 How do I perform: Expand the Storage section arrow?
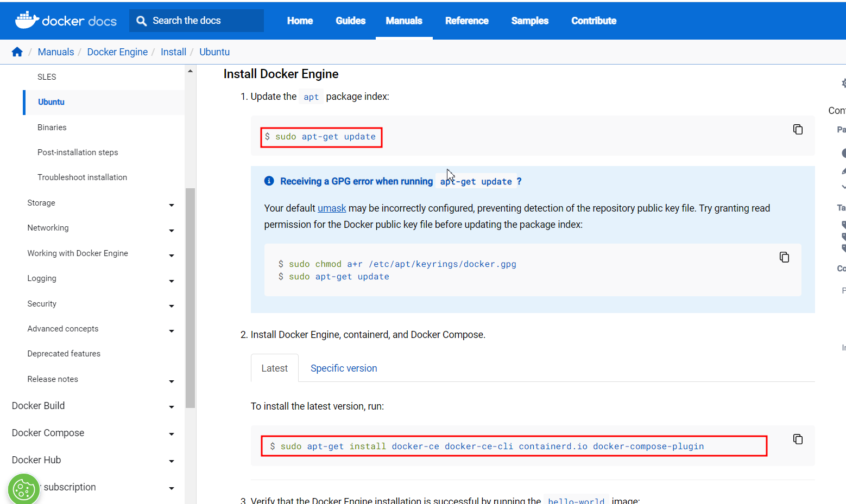(x=172, y=205)
